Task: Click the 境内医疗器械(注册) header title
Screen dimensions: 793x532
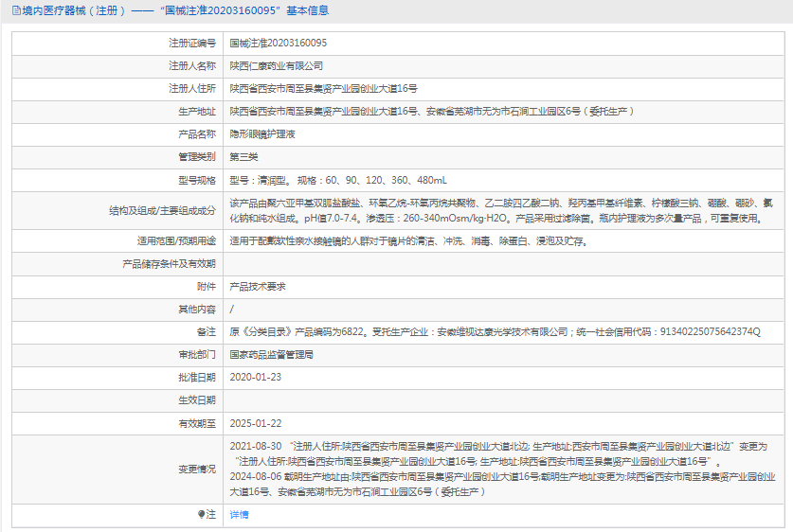Action: [72, 10]
